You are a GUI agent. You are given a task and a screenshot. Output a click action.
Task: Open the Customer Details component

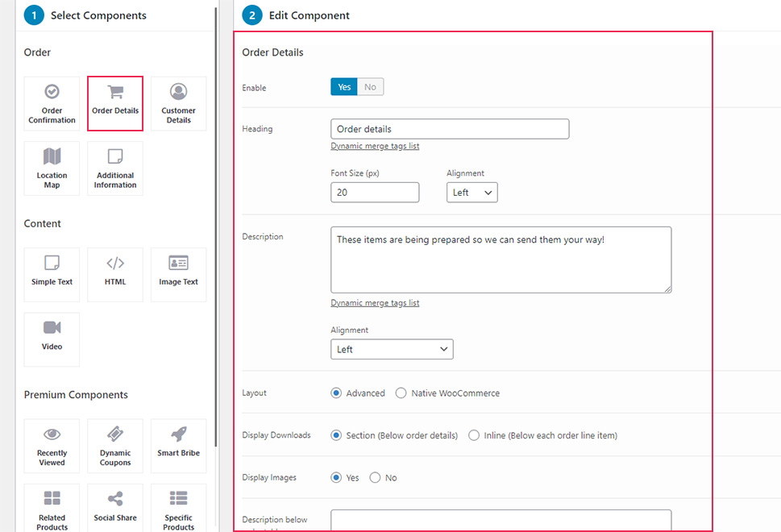pos(178,103)
